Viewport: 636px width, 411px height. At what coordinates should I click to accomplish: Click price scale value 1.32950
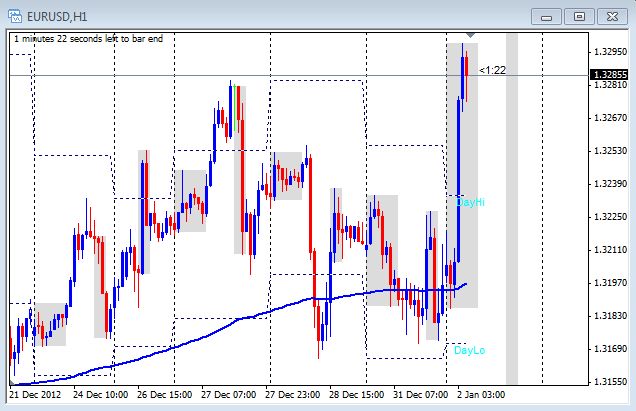(610, 52)
